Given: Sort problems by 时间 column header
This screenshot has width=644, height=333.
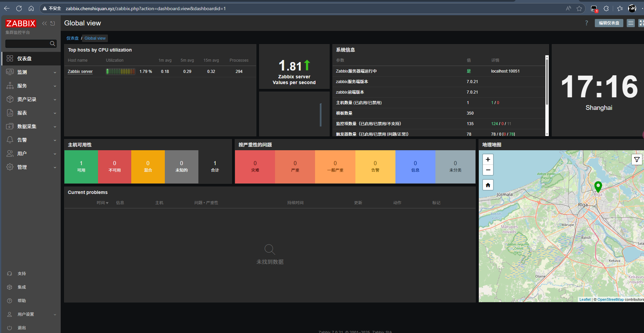Looking at the screenshot, I should coord(102,203).
